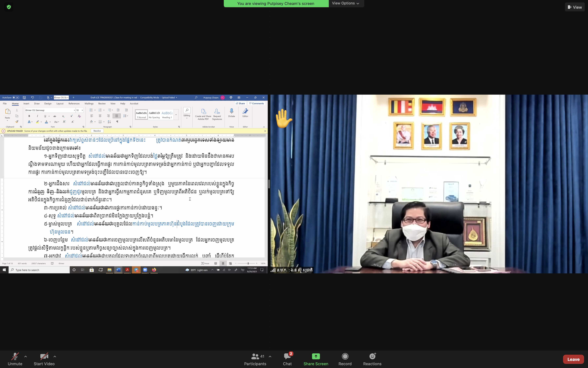Toggle Italic formatting
Viewport: 588px width, 368px height.
(37, 116)
